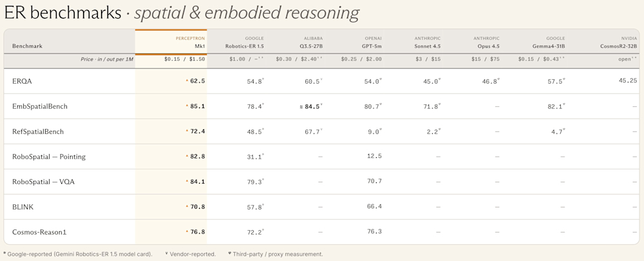
Task: Click the 57.5 ERQA score for Gemma4-31B
Action: pyautogui.click(x=556, y=81)
